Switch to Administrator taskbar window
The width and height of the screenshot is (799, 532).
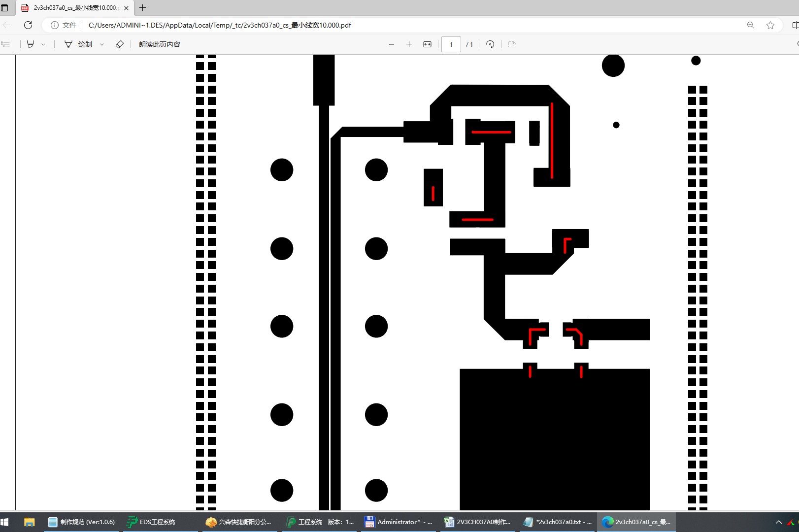click(399, 522)
